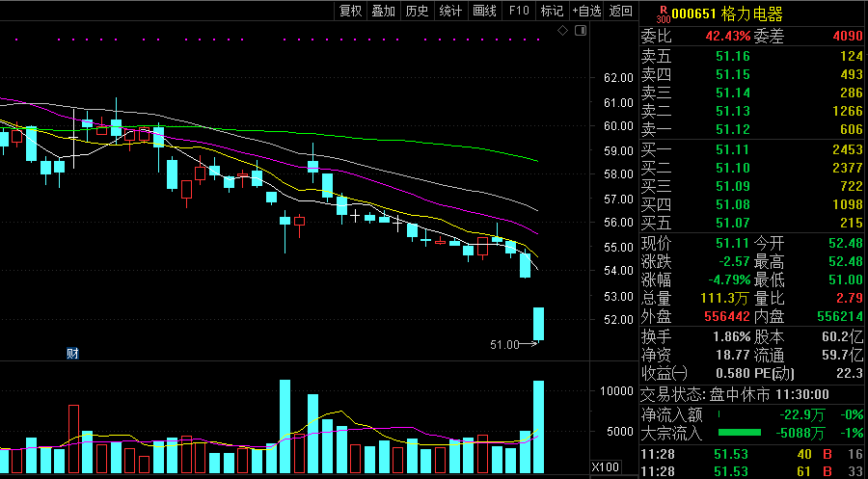Click stock title 000651 格力电器
Image resolution: width=868 pixels, height=479 pixels.
pyautogui.click(x=727, y=14)
